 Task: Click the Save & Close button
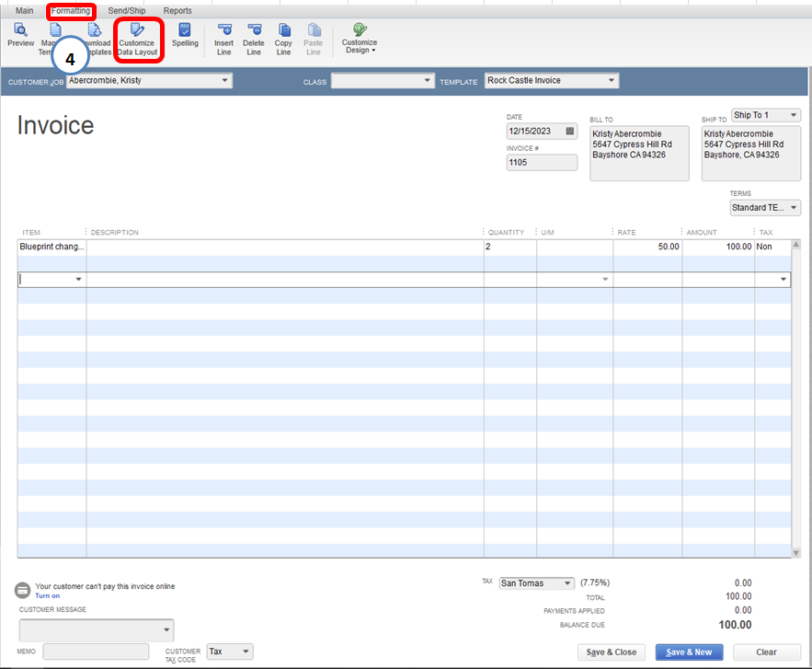pos(612,652)
